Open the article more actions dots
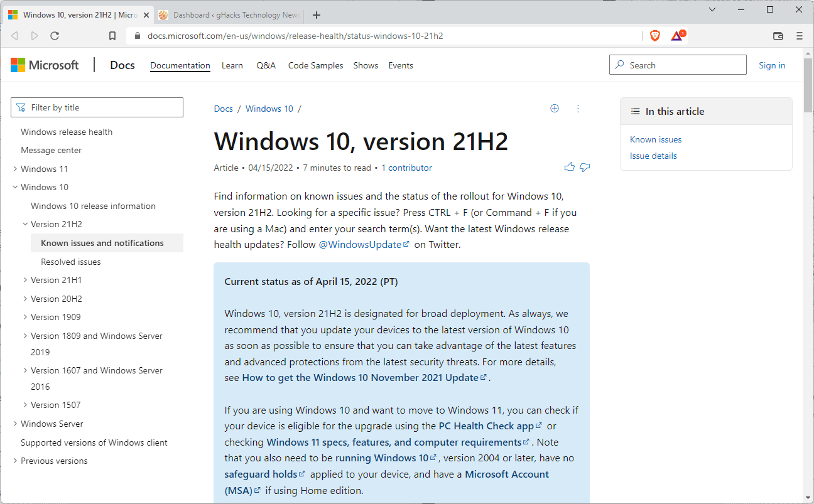Image resolution: width=814 pixels, height=504 pixels. (x=578, y=109)
